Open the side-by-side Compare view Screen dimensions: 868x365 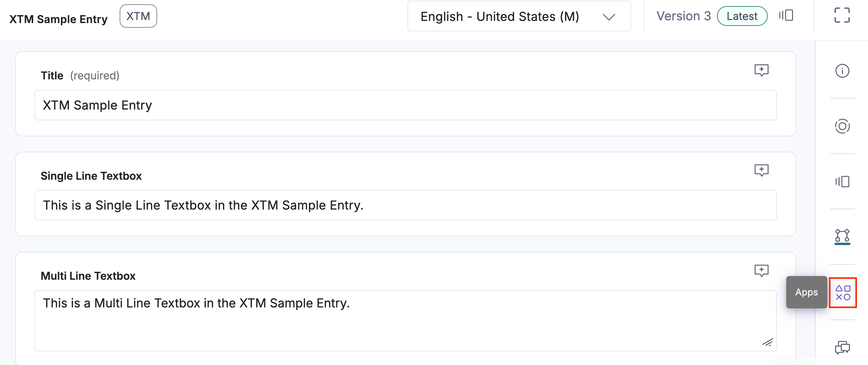click(843, 182)
